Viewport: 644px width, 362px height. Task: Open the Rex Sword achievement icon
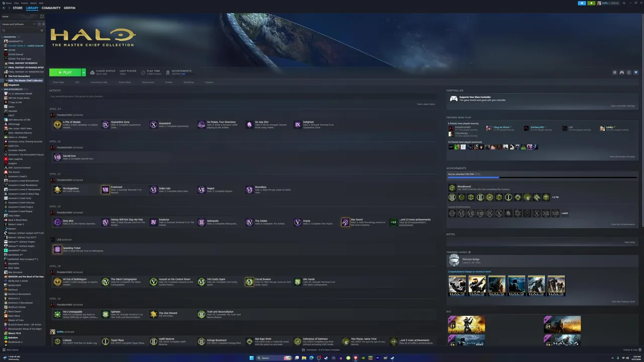coord(345,222)
